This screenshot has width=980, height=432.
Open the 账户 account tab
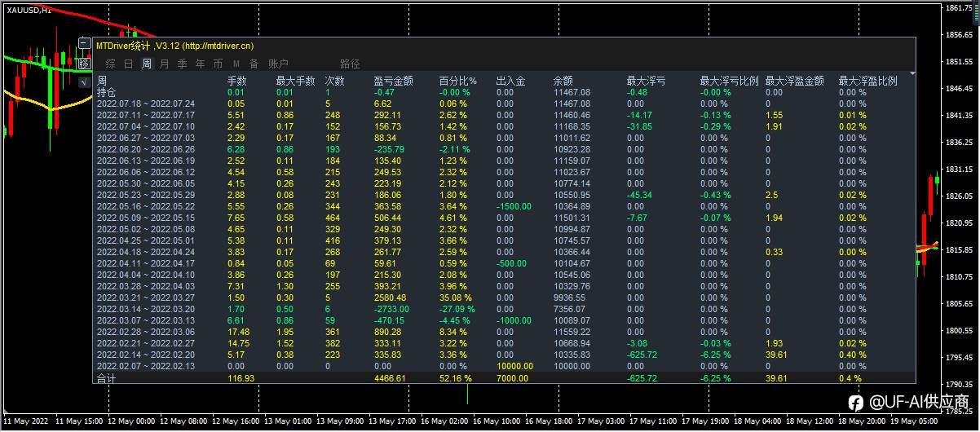[x=279, y=64]
